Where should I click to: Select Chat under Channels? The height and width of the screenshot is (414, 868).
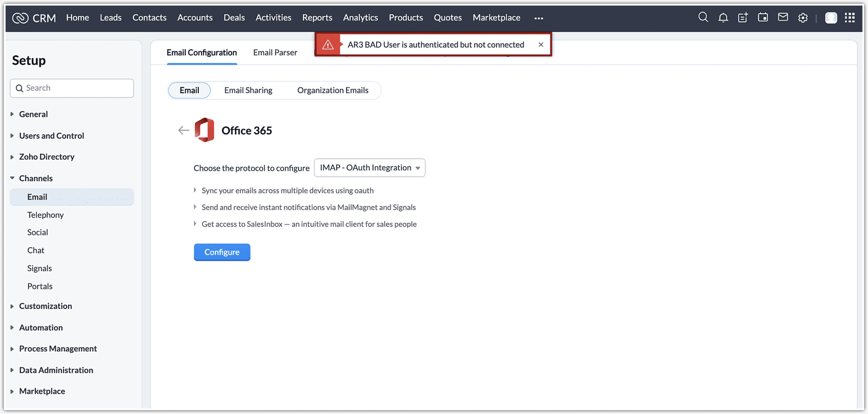pyautogui.click(x=36, y=251)
